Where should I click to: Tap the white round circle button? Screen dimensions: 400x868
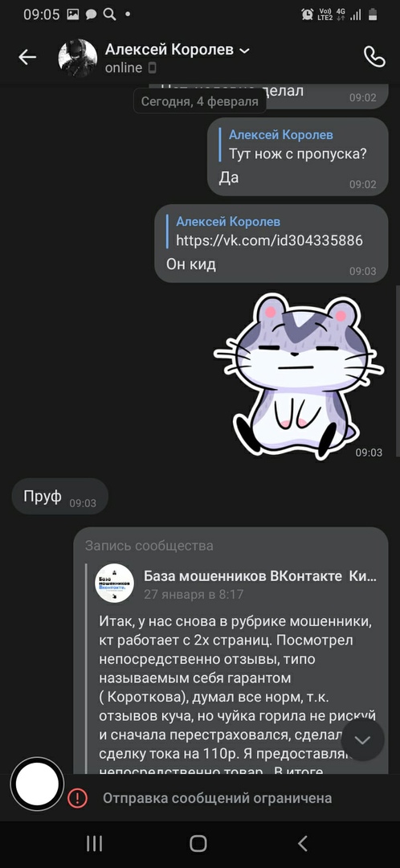click(37, 784)
